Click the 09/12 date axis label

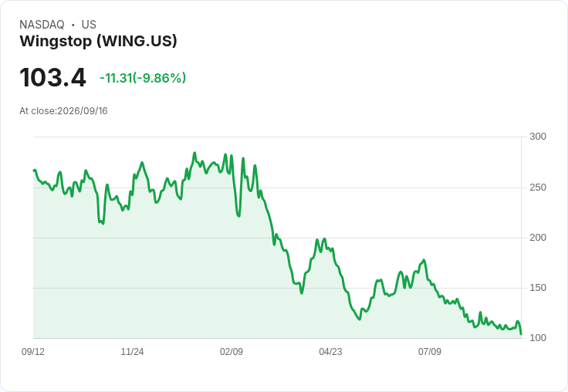coord(33,351)
